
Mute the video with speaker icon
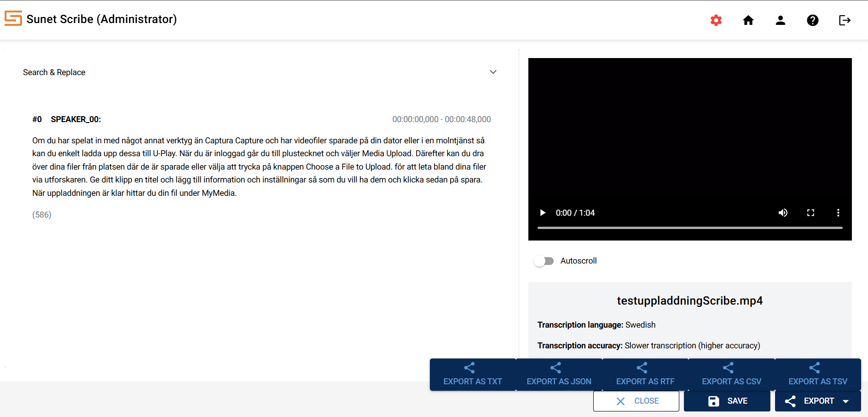[x=782, y=212]
